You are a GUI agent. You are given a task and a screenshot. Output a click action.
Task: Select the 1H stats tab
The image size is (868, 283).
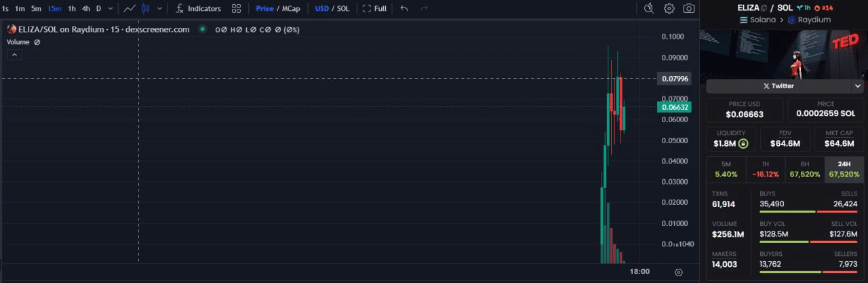(x=766, y=170)
